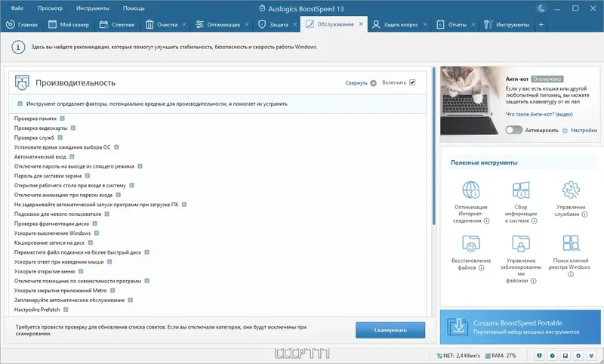604x364 pixels.
Task: Show info for Проверка фрагментации диска
Action: point(95,224)
